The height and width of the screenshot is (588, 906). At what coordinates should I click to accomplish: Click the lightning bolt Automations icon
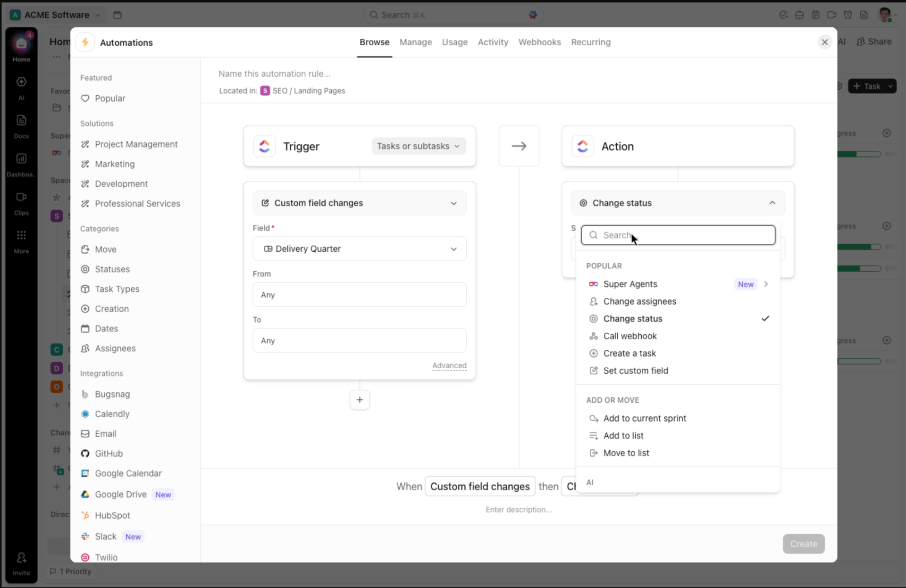click(85, 42)
